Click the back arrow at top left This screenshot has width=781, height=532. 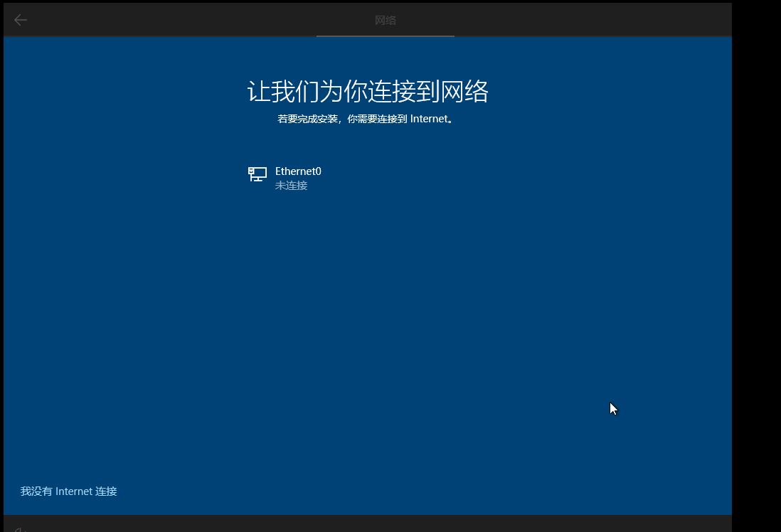coord(21,19)
